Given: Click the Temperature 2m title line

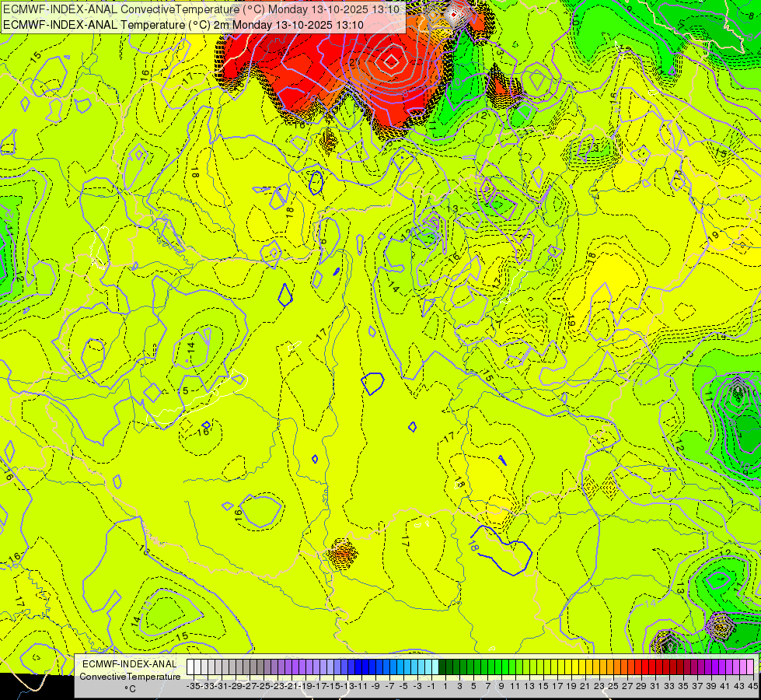Looking at the screenshot, I should (183, 25).
